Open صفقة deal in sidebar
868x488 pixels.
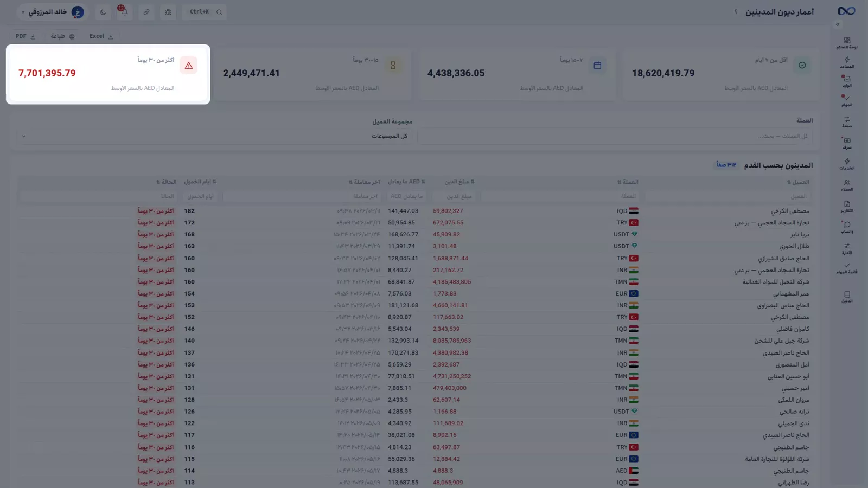(x=847, y=122)
